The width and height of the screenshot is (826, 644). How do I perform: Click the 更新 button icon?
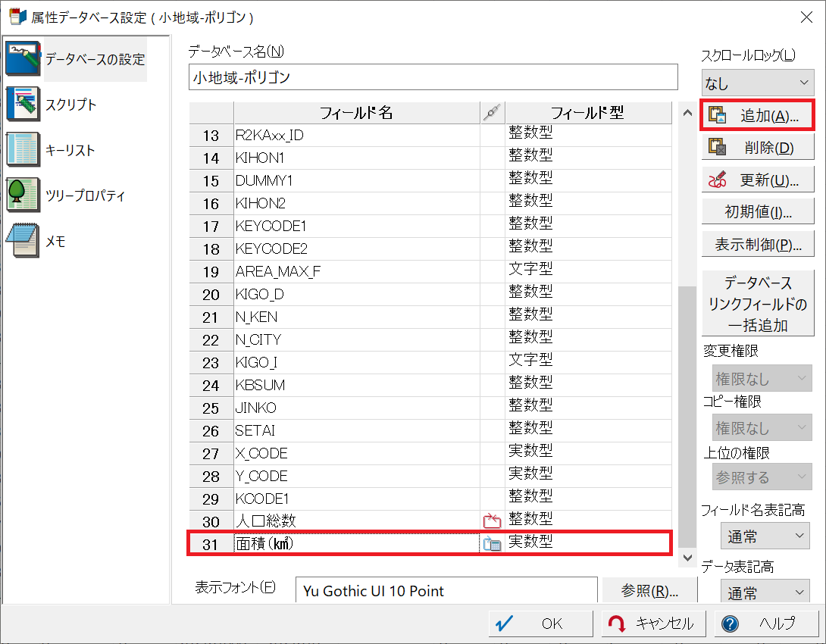717,180
